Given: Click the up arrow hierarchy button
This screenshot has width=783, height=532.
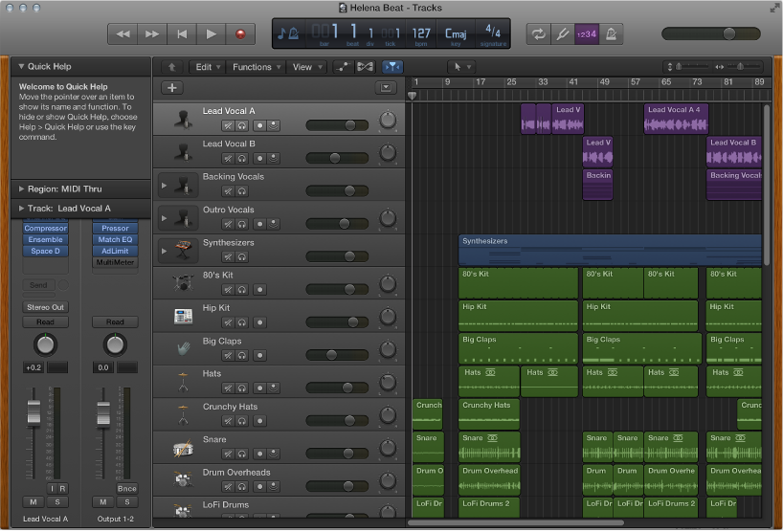Looking at the screenshot, I should click(x=171, y=67).
